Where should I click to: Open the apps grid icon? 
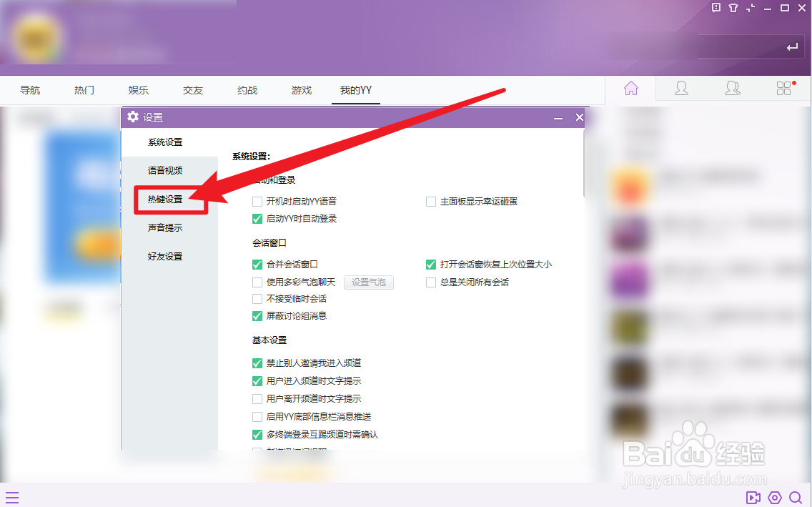tap(785, 89)
